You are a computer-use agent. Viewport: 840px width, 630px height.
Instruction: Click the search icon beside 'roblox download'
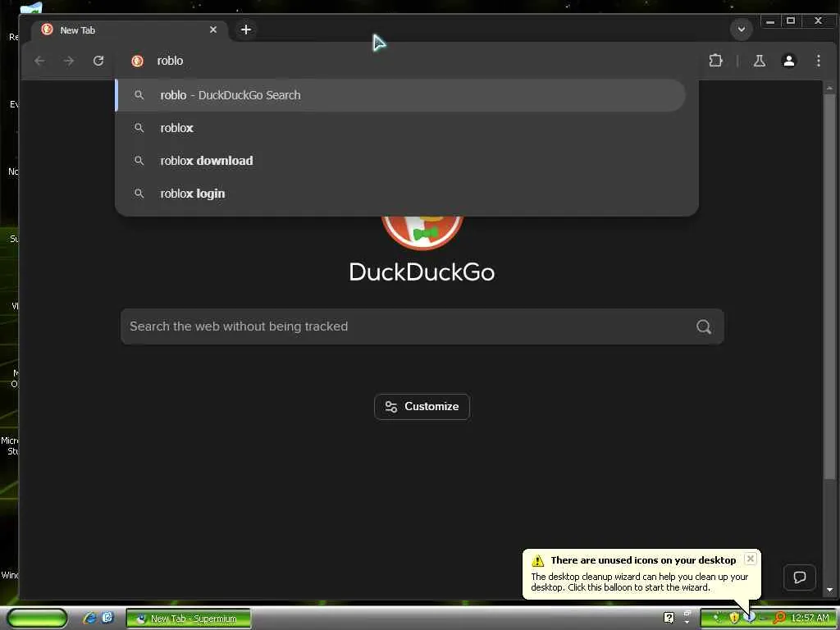coord(139,161)
